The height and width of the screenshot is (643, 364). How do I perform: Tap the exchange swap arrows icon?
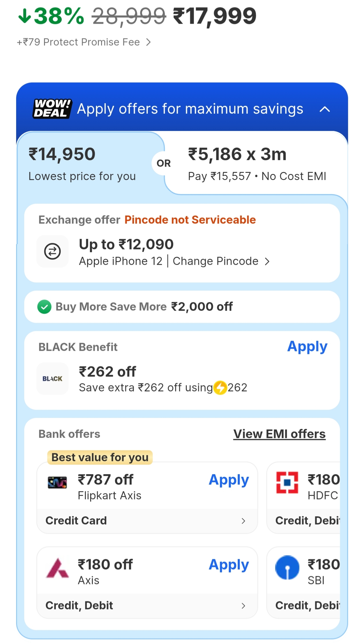(x=52, y=251)
